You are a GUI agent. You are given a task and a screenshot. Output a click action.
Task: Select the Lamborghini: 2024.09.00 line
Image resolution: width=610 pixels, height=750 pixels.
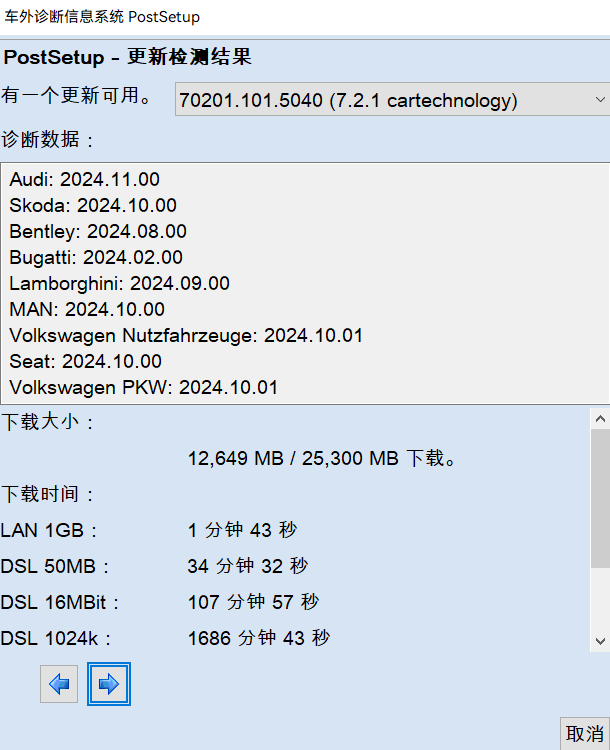coord(120,283)
